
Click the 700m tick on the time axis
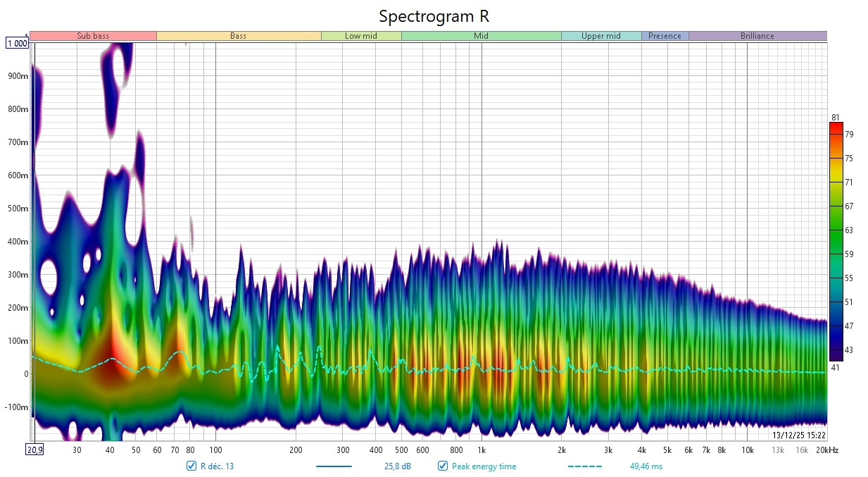[18, 142]
